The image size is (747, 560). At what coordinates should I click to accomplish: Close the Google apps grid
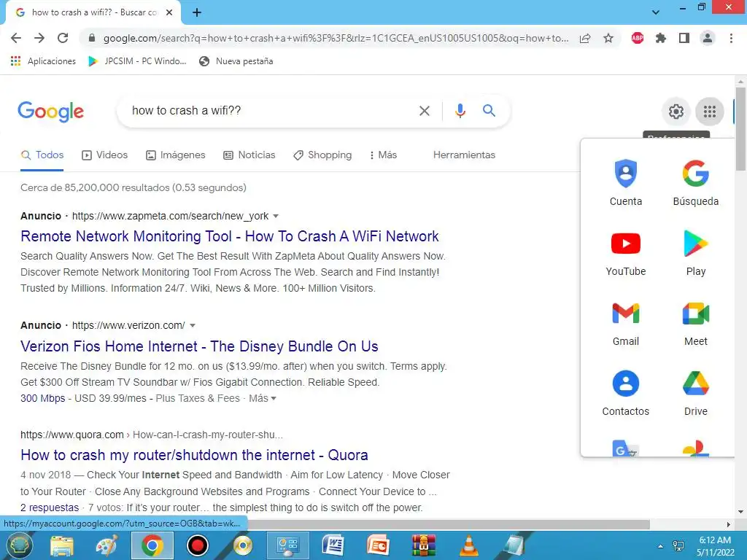(x=710, y=112)
